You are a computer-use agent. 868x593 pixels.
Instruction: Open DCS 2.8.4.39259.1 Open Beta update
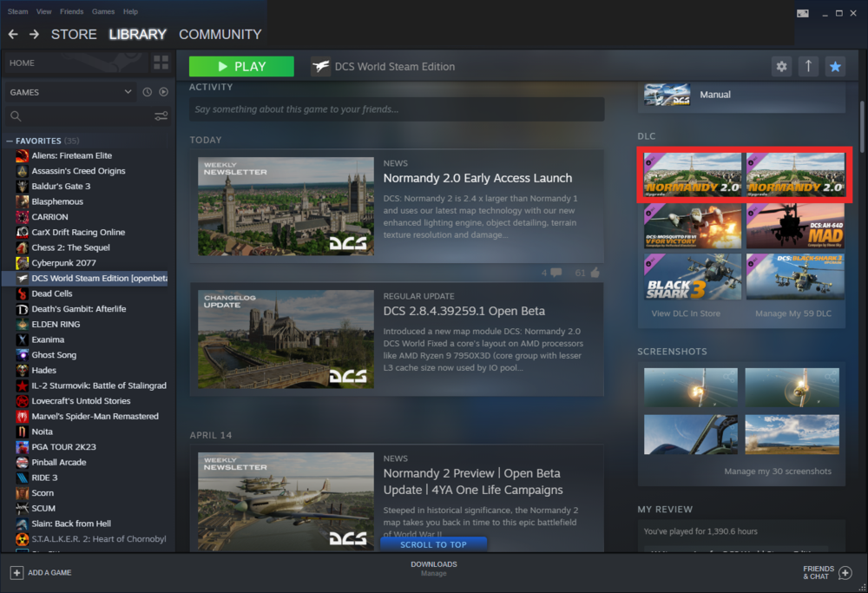click(x=464, y=311)
